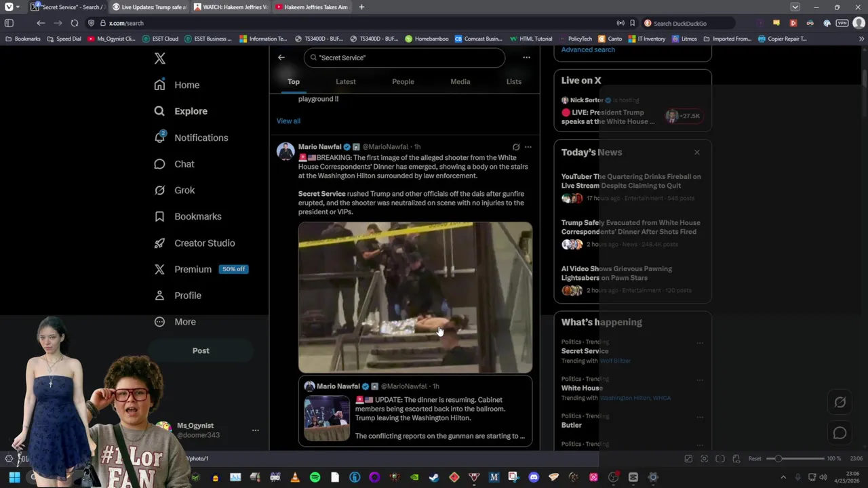Reset the zoom level in status bar
Screen dimensions: 868x488
[x=755, y=459]
